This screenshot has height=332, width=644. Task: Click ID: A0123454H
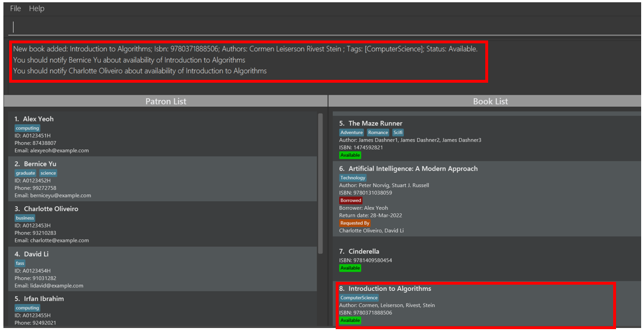pos(33,270)
